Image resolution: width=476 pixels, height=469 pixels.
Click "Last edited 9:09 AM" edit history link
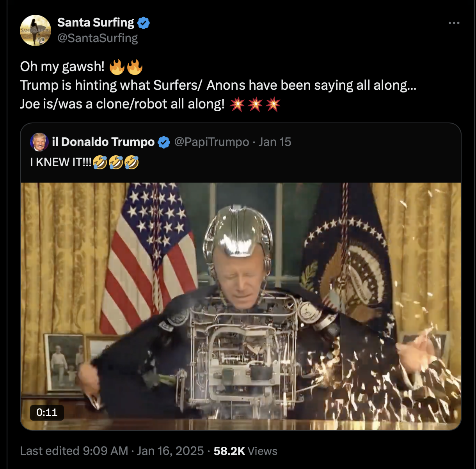pyautogui.click(x=74, y=451)
